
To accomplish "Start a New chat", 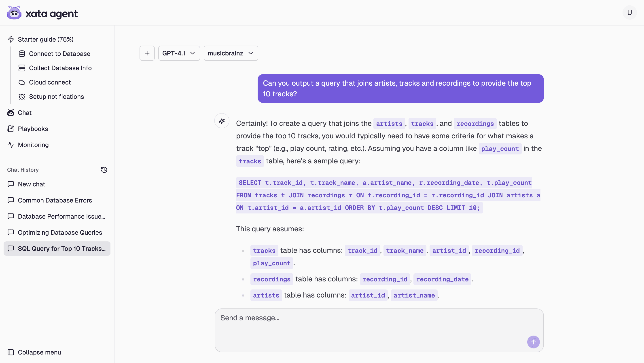I will 32,184.
